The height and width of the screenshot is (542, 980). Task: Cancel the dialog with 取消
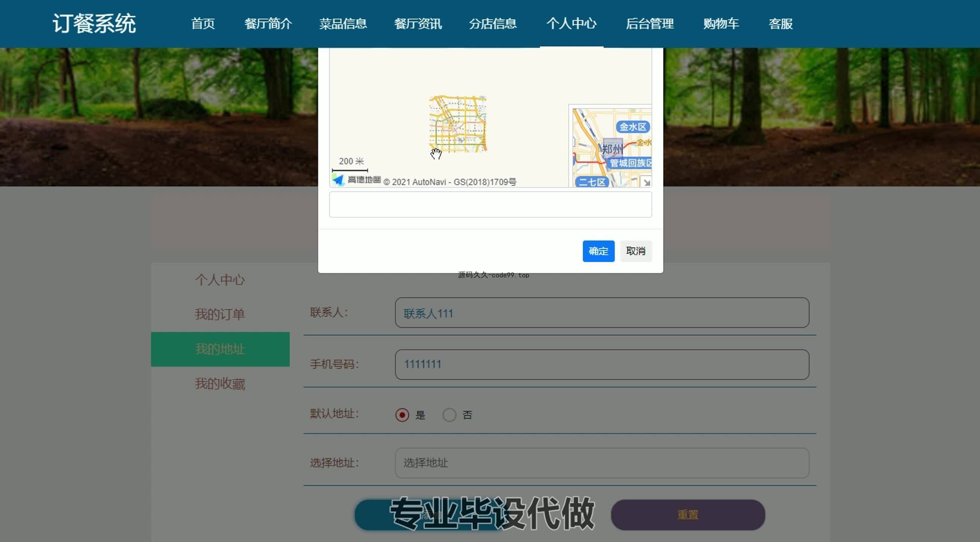click(636, 251)
